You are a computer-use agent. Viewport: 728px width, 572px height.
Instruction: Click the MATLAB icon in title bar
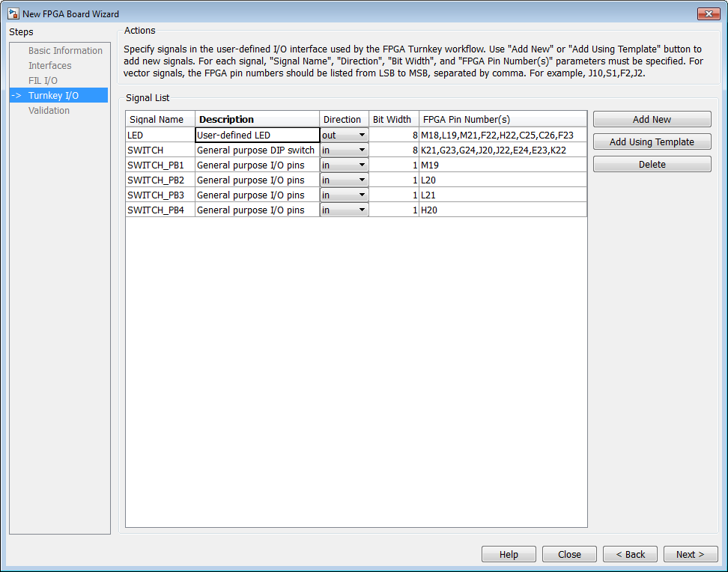tap(13, 14)
